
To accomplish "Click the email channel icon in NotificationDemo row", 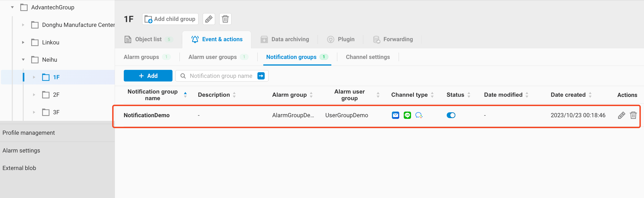I will [395, 115].
